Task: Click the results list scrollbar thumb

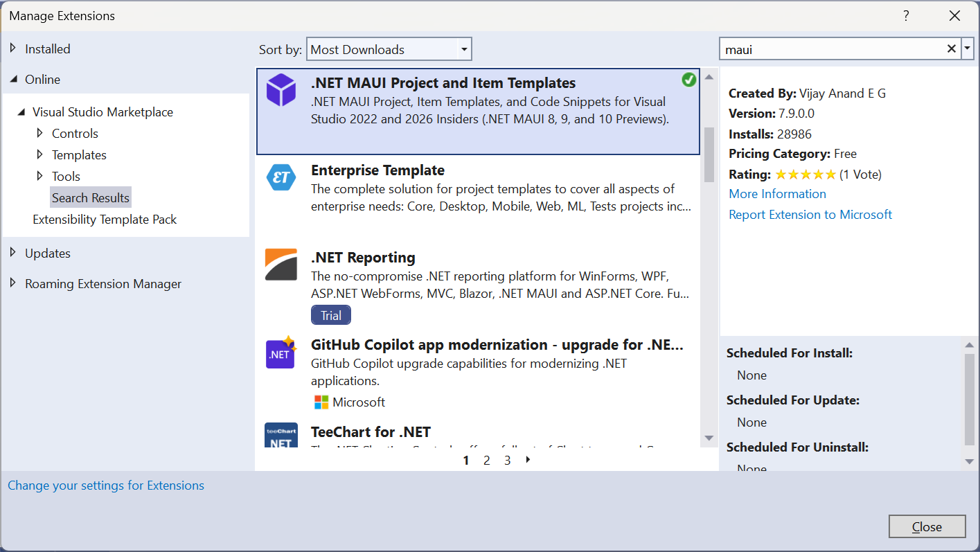Action: point(709,154)
